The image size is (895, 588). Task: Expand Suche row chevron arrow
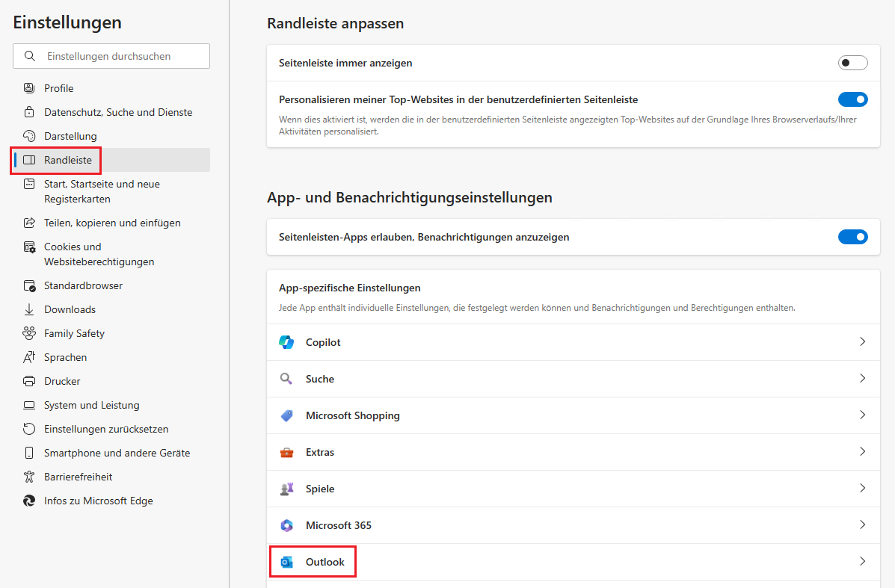click(862, 378)
